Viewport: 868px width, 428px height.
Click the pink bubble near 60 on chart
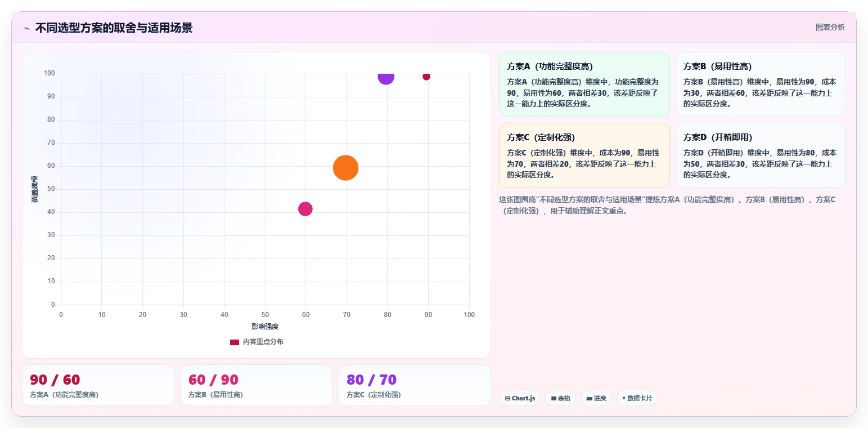[305, 209]
